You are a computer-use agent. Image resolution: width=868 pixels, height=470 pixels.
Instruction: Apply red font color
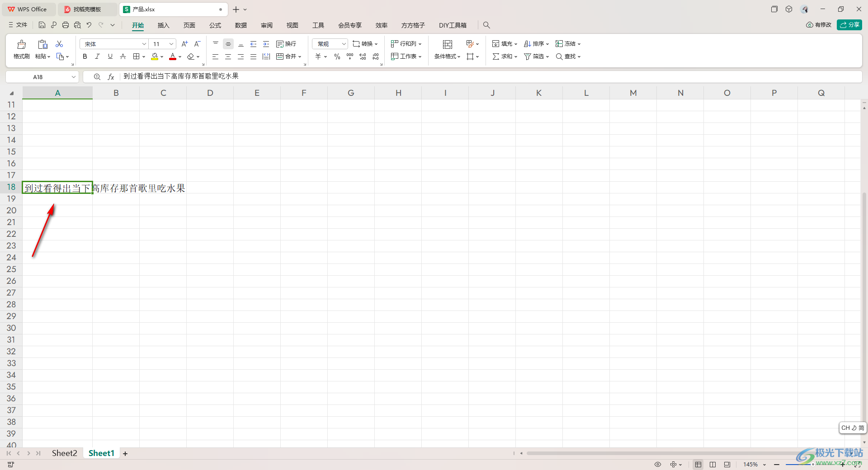(173, 56)
